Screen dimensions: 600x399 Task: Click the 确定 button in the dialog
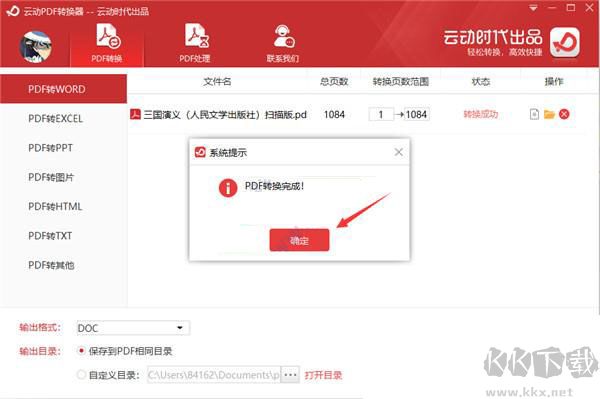299,240
